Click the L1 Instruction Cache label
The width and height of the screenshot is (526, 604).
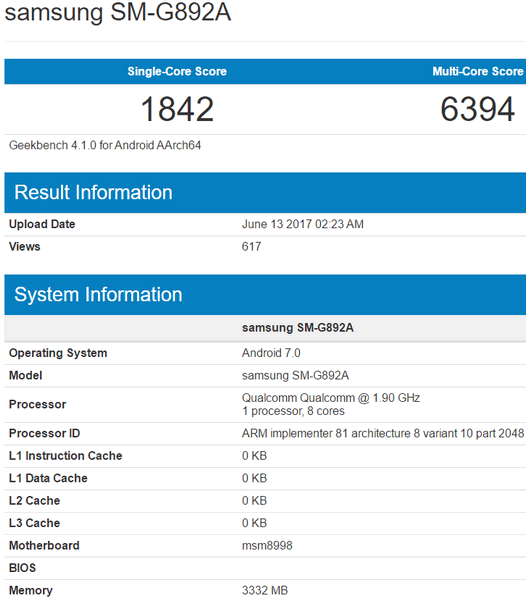click(x=65, y=456)
